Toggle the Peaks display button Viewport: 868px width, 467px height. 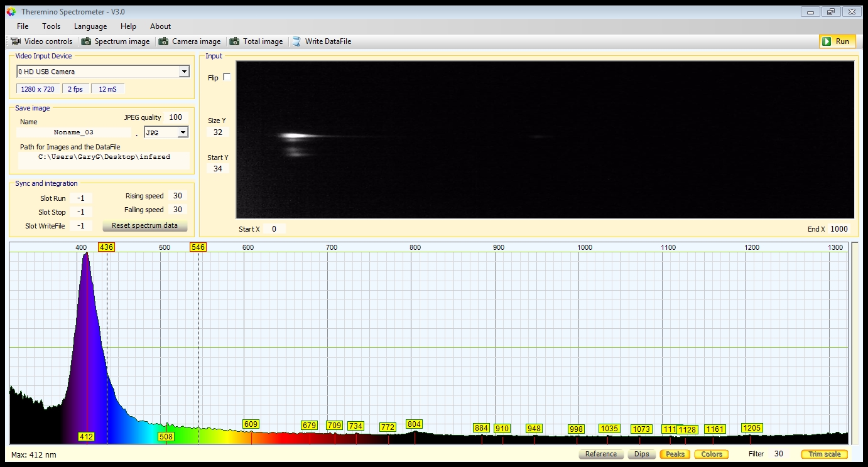pos(675,454)
